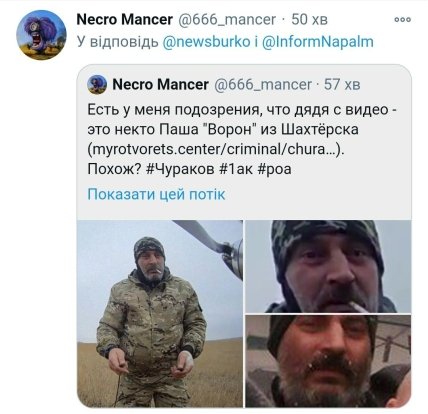Open the three-dot more options menu
The image size is (428, 414).
pyautogui.click(x=402, y=19)
